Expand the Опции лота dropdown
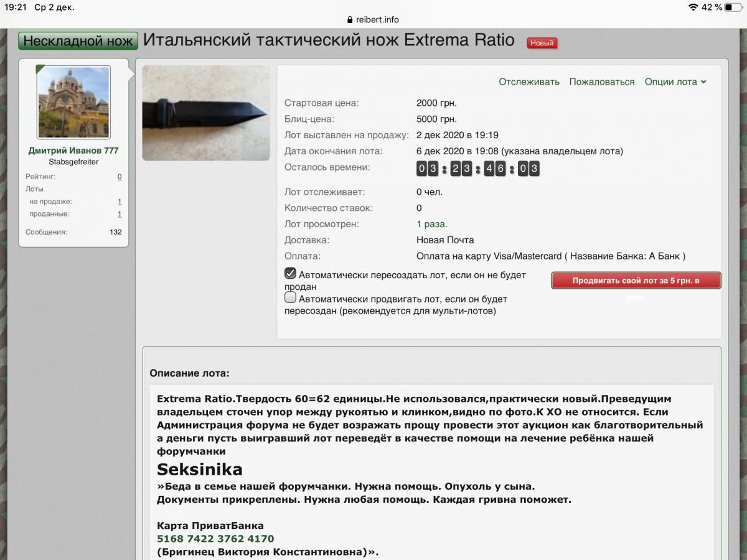747x560 pixels. (675, 82)
